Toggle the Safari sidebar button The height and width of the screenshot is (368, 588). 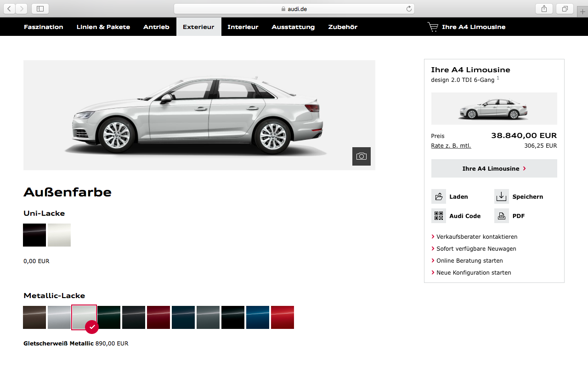tap(40, 9)
